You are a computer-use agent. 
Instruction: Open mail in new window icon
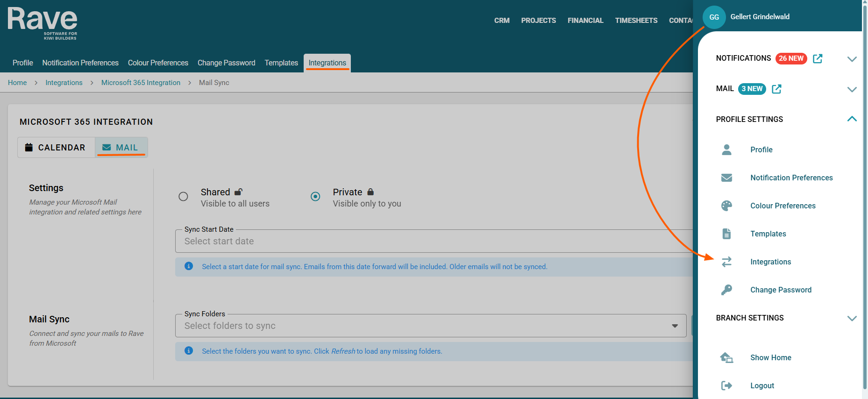click(x=776, y=89)
